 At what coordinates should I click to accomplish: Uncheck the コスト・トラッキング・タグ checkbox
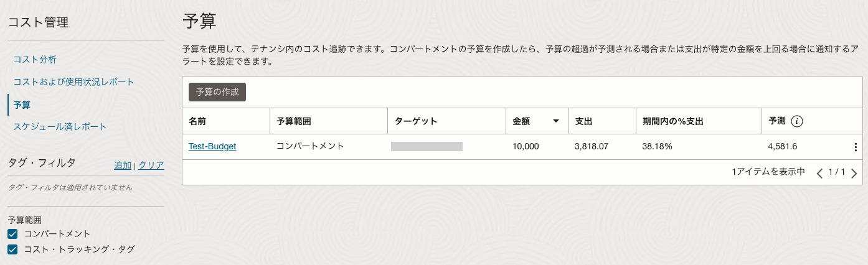click(12, 249)
